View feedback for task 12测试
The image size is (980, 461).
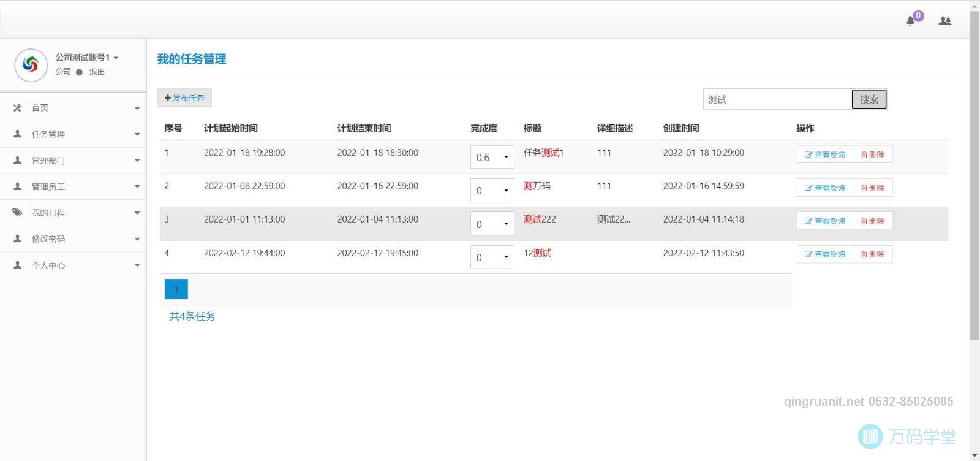click(824, 254)
